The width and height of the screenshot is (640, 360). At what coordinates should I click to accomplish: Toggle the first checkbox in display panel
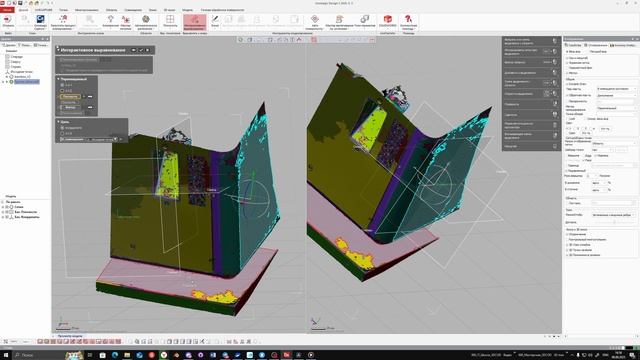[x=567, y=58]
